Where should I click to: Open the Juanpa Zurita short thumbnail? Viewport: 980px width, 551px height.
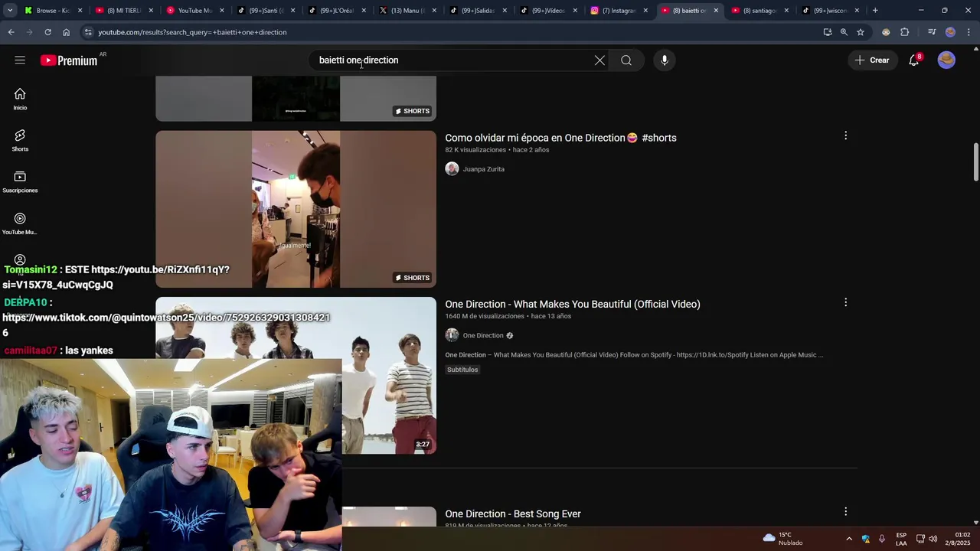[x=296, y=209]
